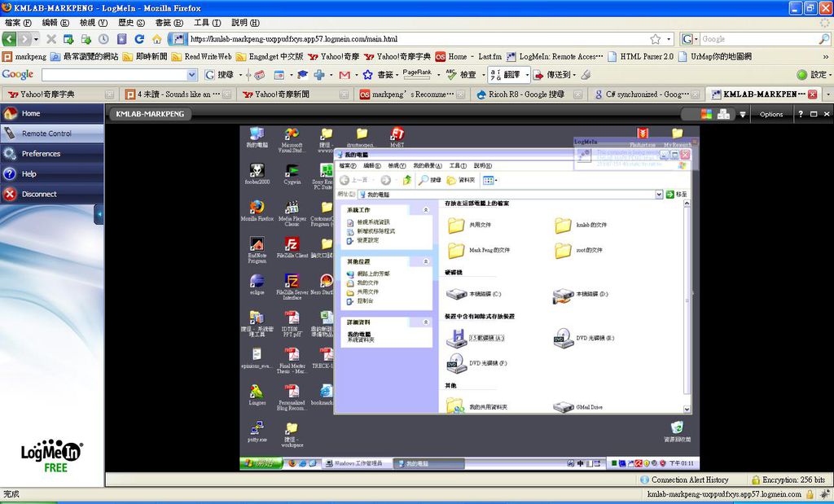
Task: Click the Disconnect red X button
Action: tap(10, 194)
